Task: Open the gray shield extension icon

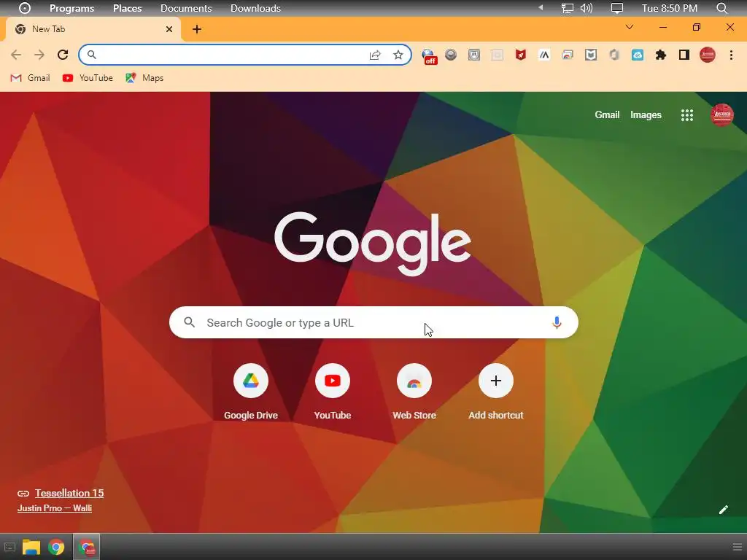Action: coord(591,55)
